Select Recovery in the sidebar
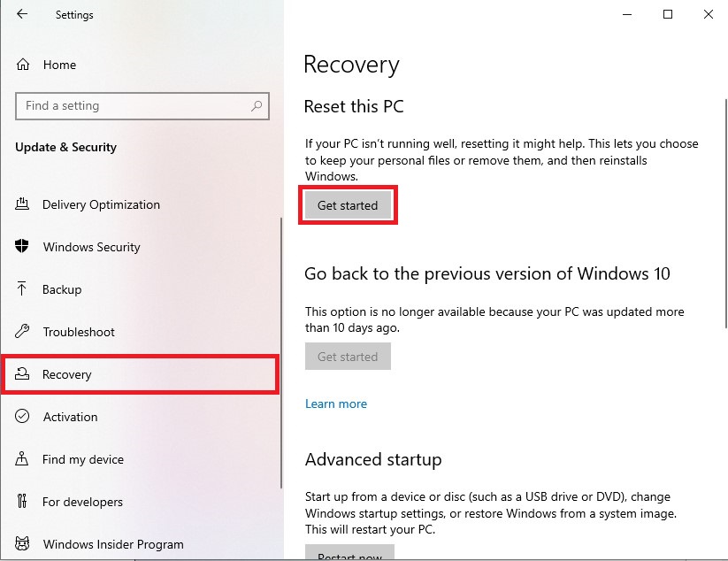This screenshot has width=728, height=561. [140, 374]
